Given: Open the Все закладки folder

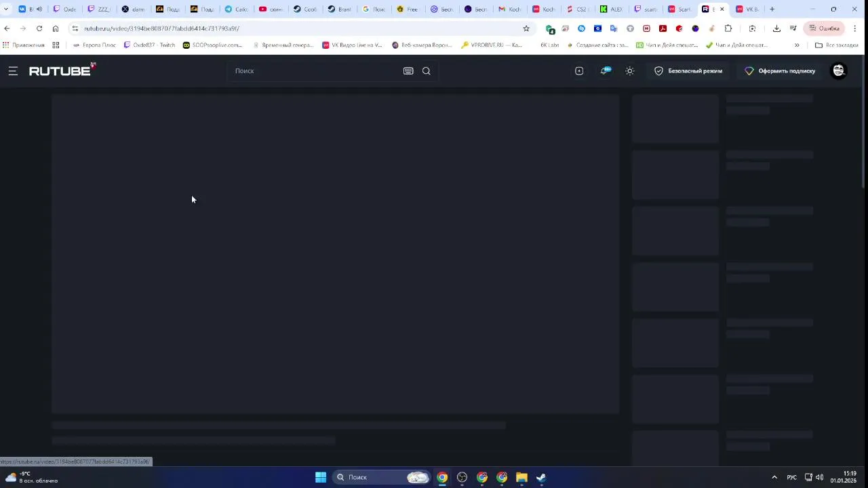Looking at the screenshot, I should point(837,45).
